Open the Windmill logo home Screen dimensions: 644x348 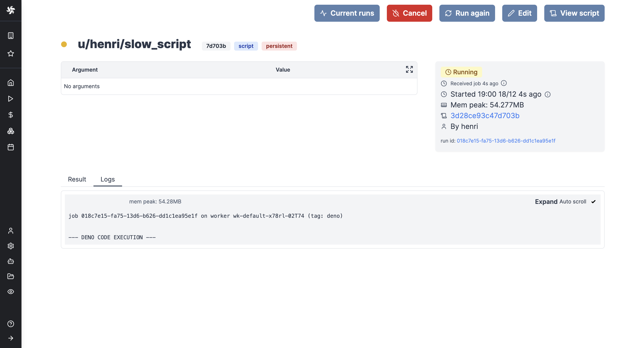(x=11, y=10)
